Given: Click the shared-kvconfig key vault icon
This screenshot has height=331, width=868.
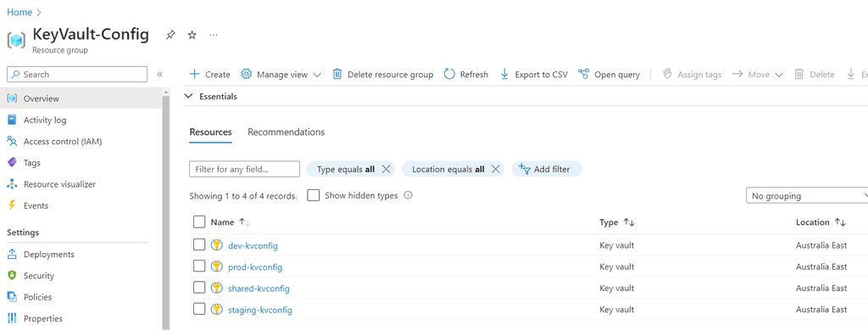Looking at the screenshot, I should point(217,289).
